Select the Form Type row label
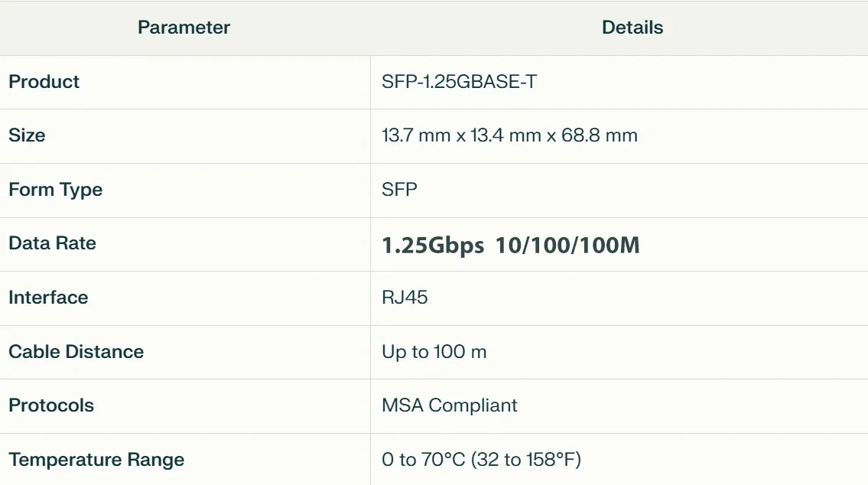This screenshot has width=868, height=485. [55, 190]
